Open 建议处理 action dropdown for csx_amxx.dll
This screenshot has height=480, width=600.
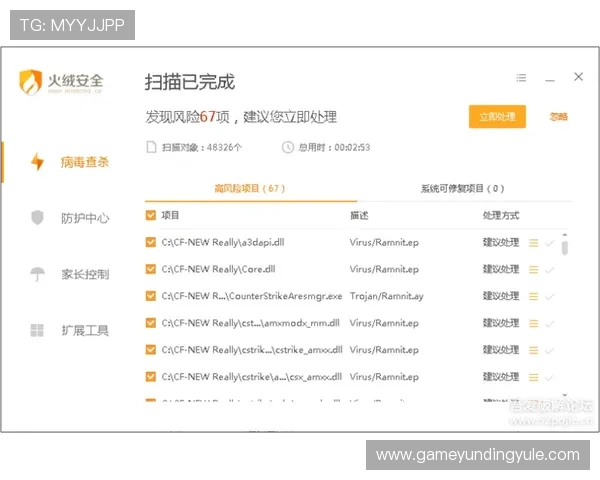(x=501, y=377)
